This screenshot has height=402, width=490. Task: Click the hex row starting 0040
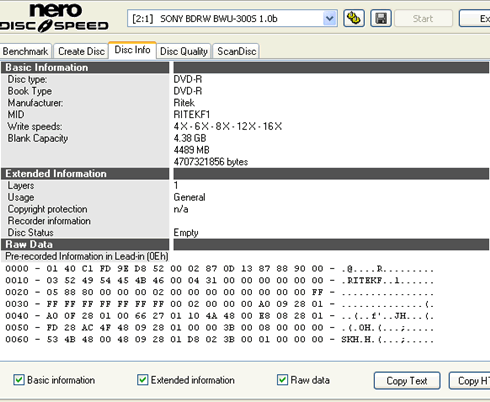[219, 316]
